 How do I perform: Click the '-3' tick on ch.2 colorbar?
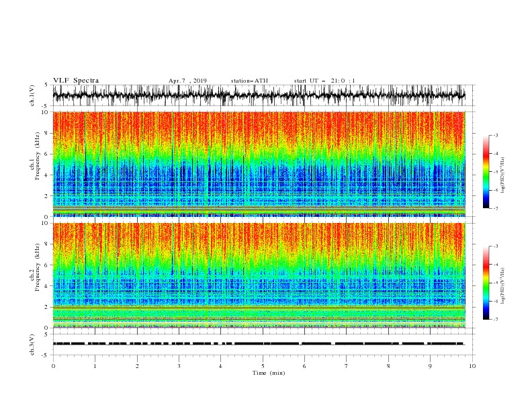point(496,246)
